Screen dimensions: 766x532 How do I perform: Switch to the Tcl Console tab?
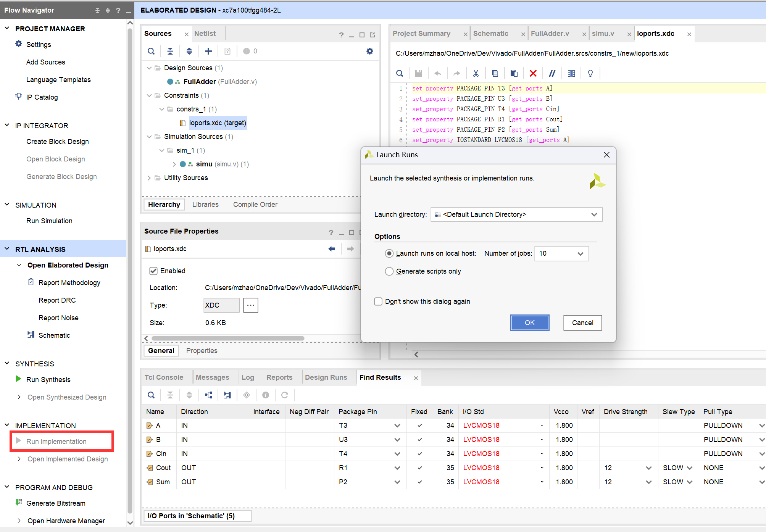tap(164, 377)
